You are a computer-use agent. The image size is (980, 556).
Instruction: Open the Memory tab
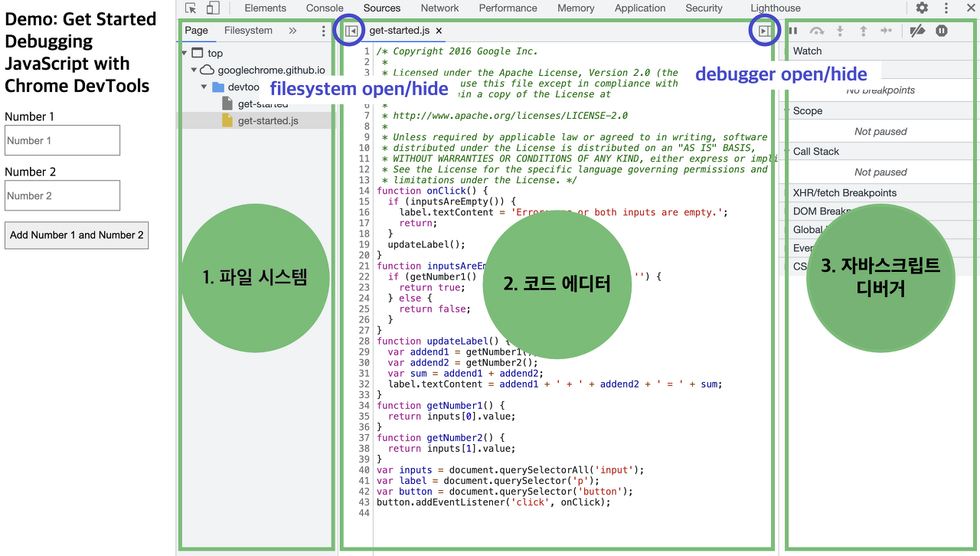pos(576,8)
